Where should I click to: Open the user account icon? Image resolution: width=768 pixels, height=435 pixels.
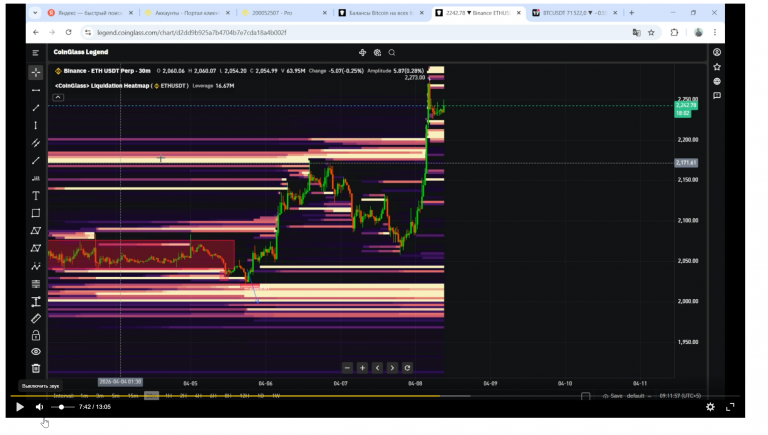click(x=717, y=52)
